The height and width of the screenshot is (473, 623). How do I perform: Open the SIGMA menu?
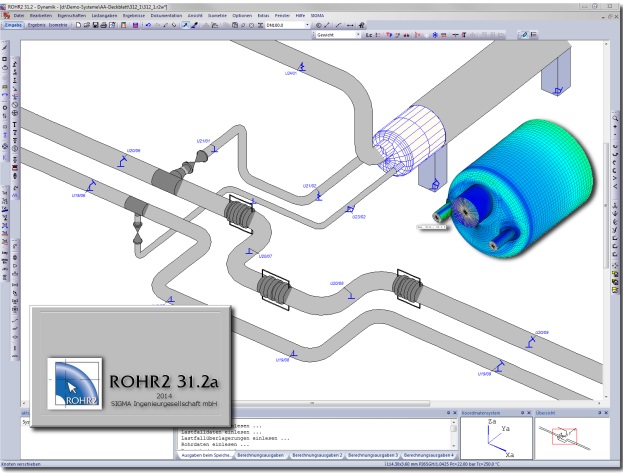317,16
